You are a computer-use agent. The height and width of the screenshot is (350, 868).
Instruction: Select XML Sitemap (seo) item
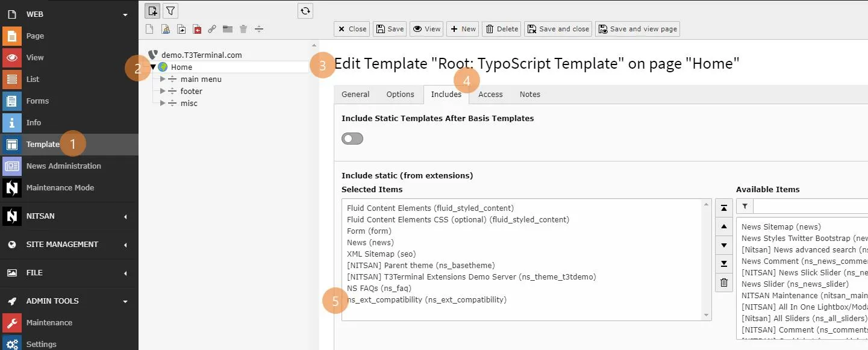point(381,254)
